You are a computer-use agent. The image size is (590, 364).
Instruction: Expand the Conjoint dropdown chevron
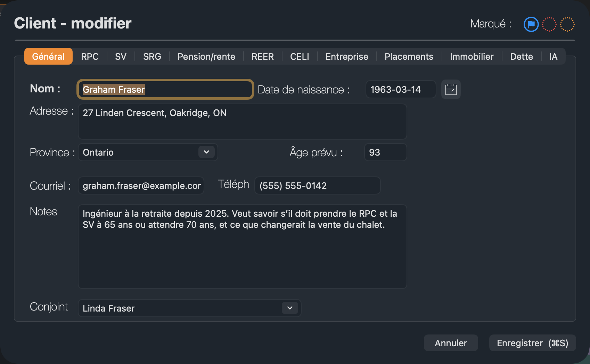point(290,308)
